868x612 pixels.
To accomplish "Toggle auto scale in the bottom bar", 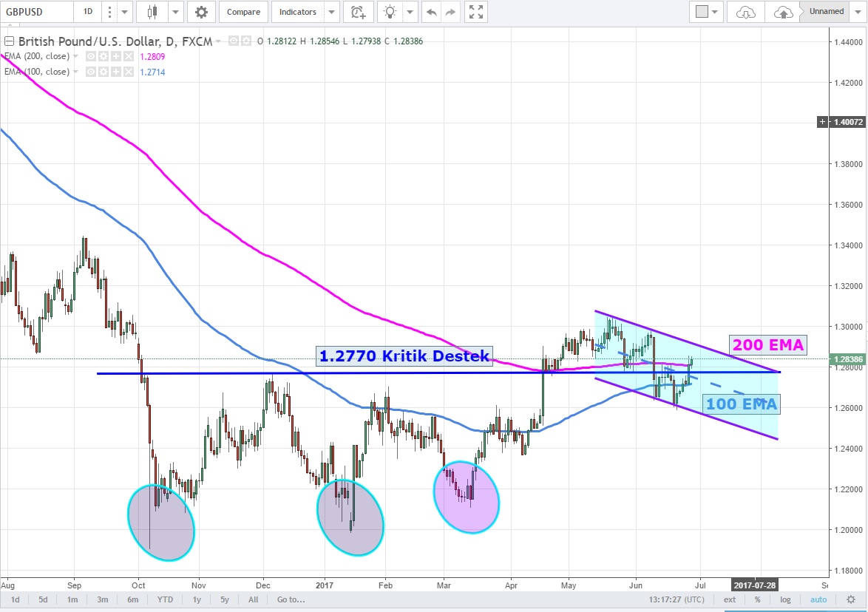I will (818, 599).
